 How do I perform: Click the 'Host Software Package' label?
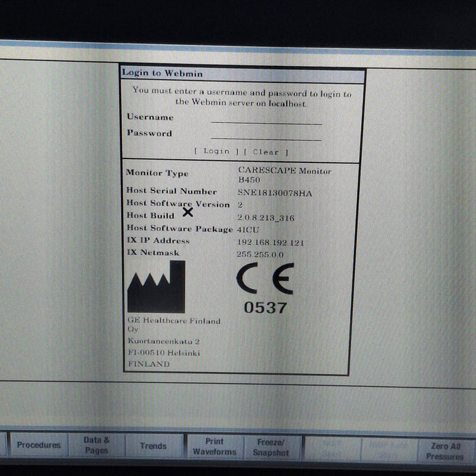click(x=180, y=228)
